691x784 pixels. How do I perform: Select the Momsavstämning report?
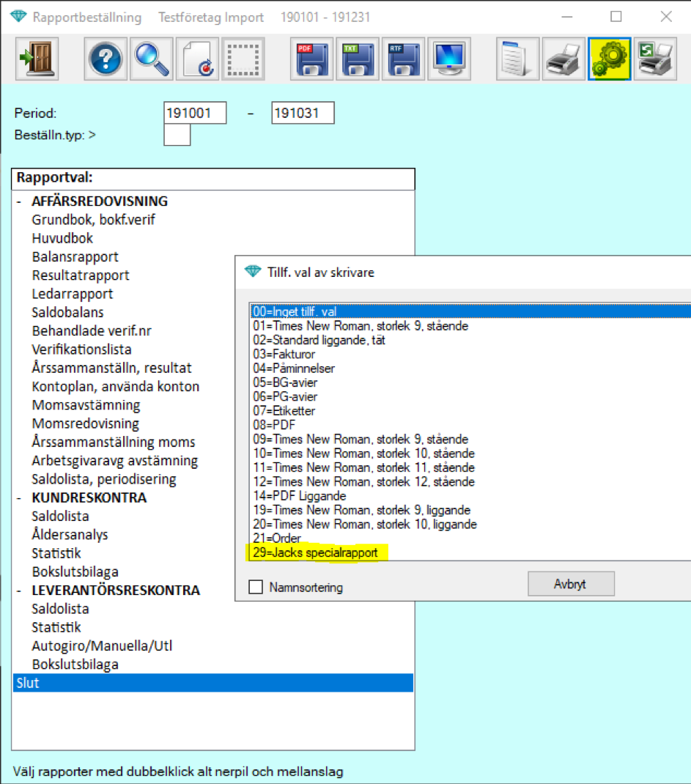pos(86,405)
